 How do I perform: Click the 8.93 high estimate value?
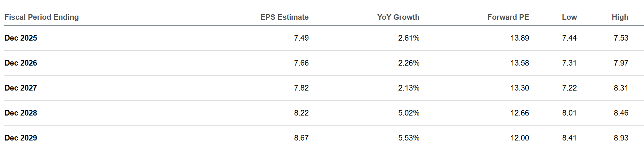tap(621, 138)
